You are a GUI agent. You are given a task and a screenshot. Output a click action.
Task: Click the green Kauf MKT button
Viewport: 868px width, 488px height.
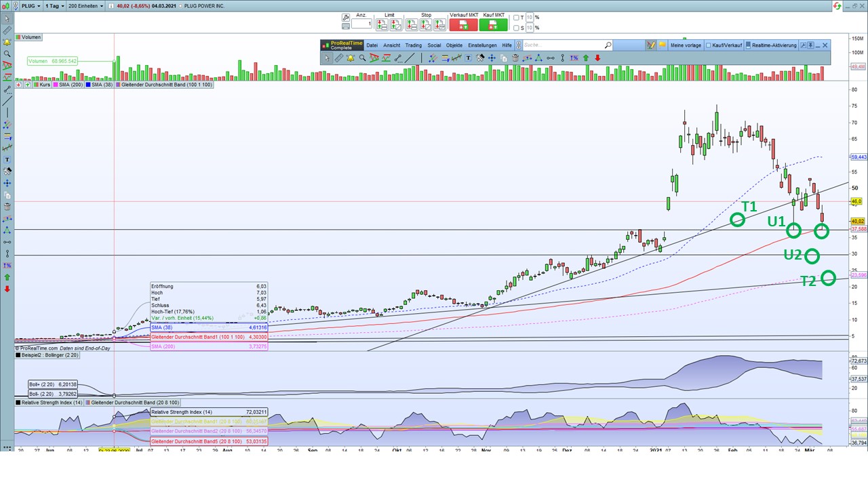pos(494,24)
